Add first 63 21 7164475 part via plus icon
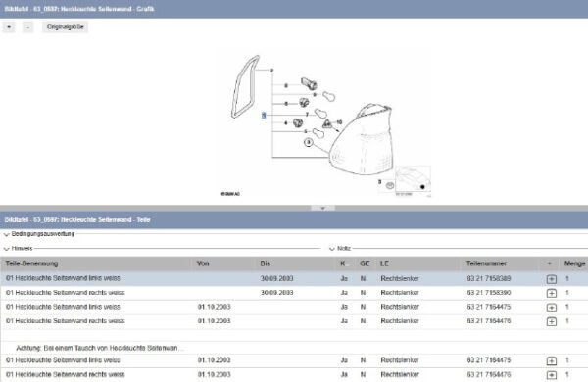 (551, 307)
